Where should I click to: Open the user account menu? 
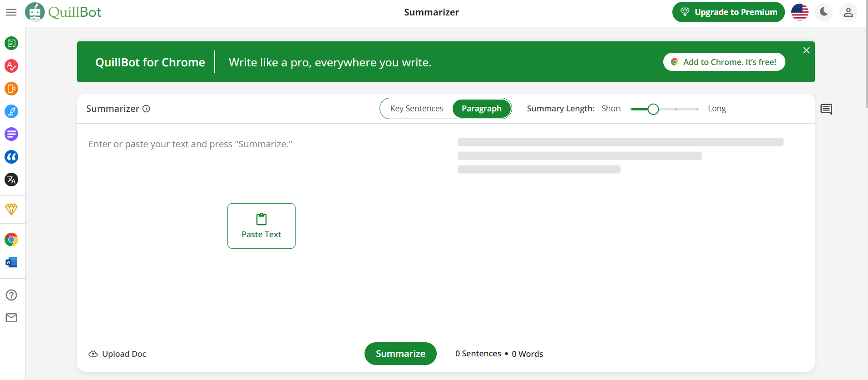point(848,12)
